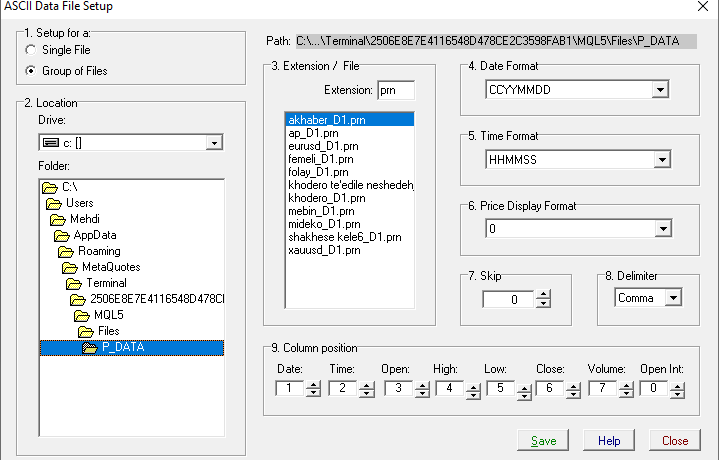Increase the Volume column position
This screenshot has width=719, height=460.
pos(625,385)
